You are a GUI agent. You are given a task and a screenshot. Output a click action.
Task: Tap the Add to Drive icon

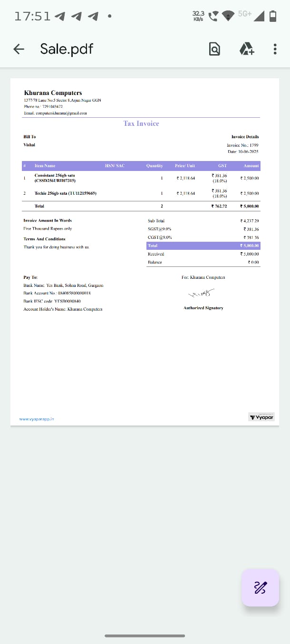click(x=246, y=49)
